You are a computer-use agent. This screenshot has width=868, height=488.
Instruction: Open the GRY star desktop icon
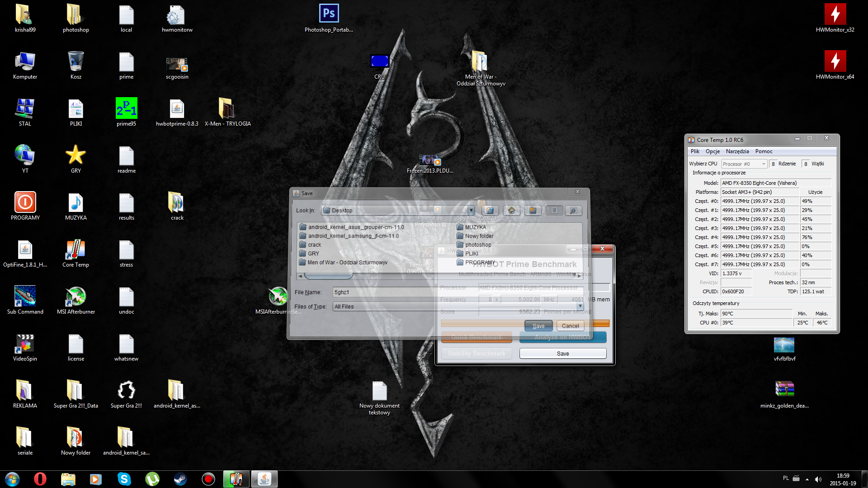pyautogui.click(x=75, y=160)
